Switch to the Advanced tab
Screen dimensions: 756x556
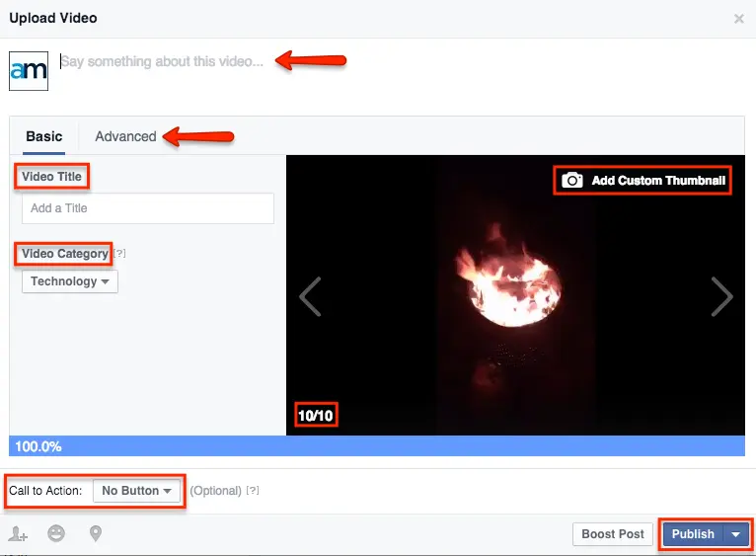[x=125, y=136]
